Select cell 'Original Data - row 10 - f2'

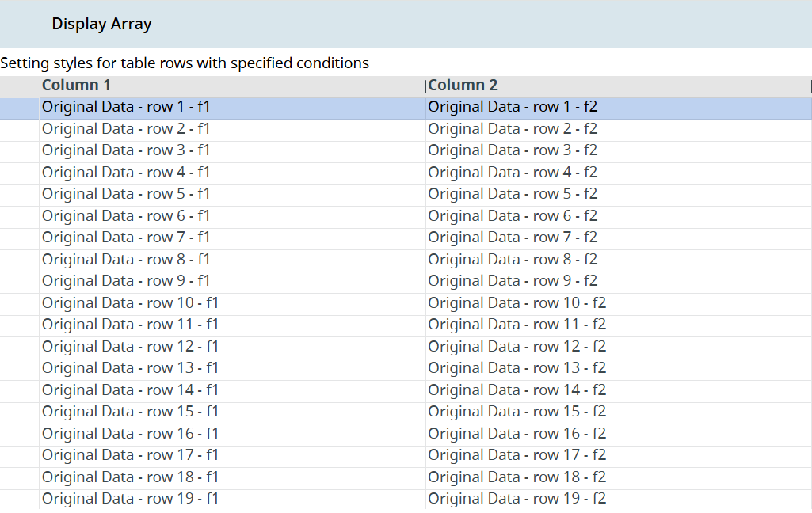[x=517, y=303]
